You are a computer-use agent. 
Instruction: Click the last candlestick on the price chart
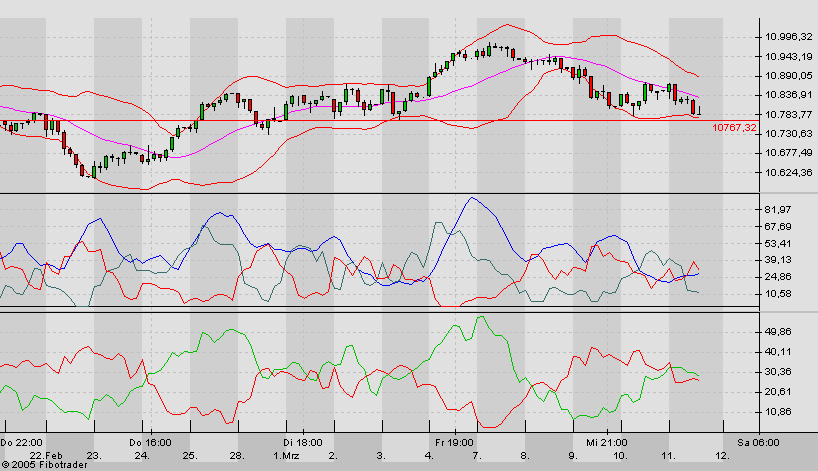[701, 111]
